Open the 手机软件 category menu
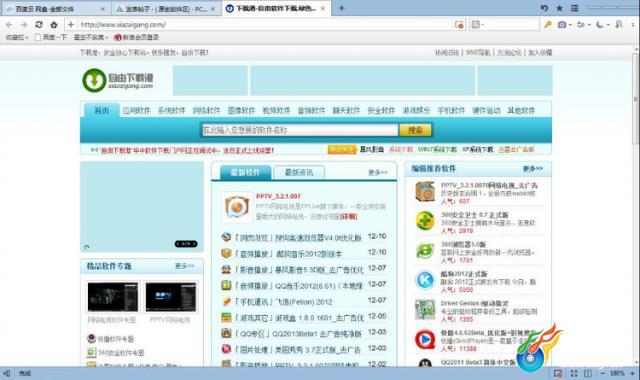 click(x=451, y=111)
